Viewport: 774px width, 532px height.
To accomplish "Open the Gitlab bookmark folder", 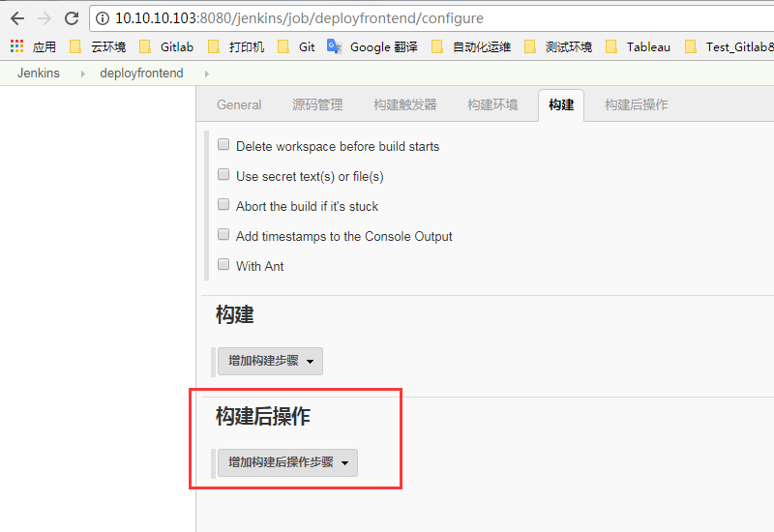I will [x=166, y=46].
